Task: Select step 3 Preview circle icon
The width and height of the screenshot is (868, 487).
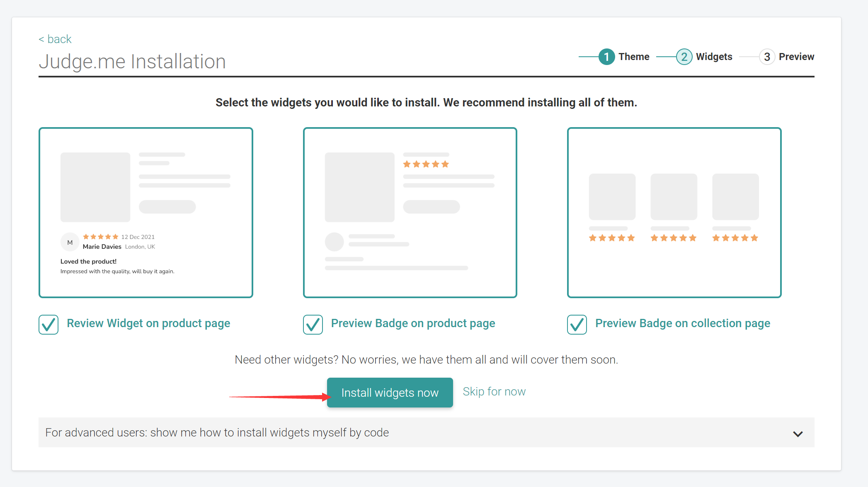Action: [x=767, y=57]
